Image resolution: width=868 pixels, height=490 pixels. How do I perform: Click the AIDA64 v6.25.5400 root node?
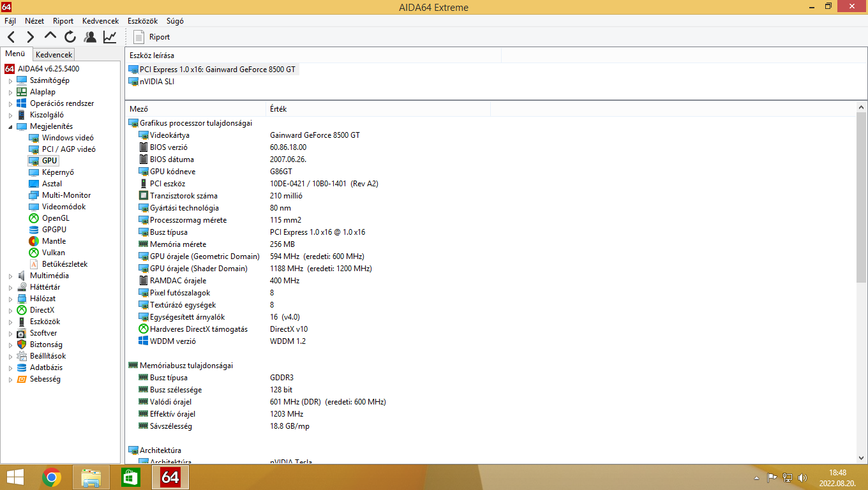[49, 69]
